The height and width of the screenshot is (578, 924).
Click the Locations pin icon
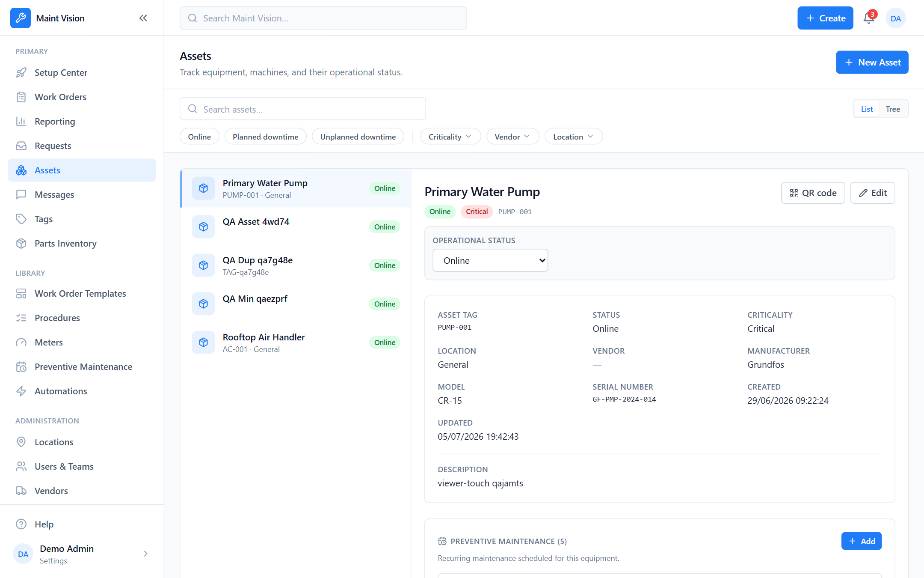21,442
